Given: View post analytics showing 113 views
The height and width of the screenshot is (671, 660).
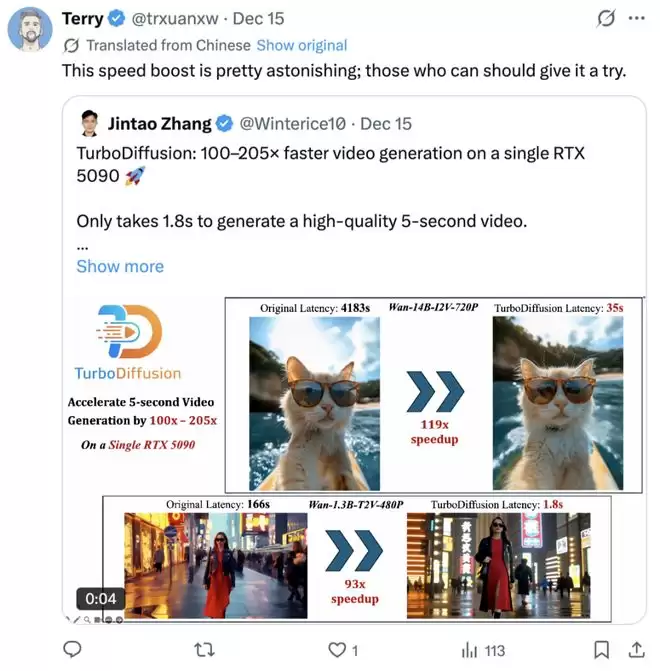Looking at the screenshot, I should click(x=483, y=650).
